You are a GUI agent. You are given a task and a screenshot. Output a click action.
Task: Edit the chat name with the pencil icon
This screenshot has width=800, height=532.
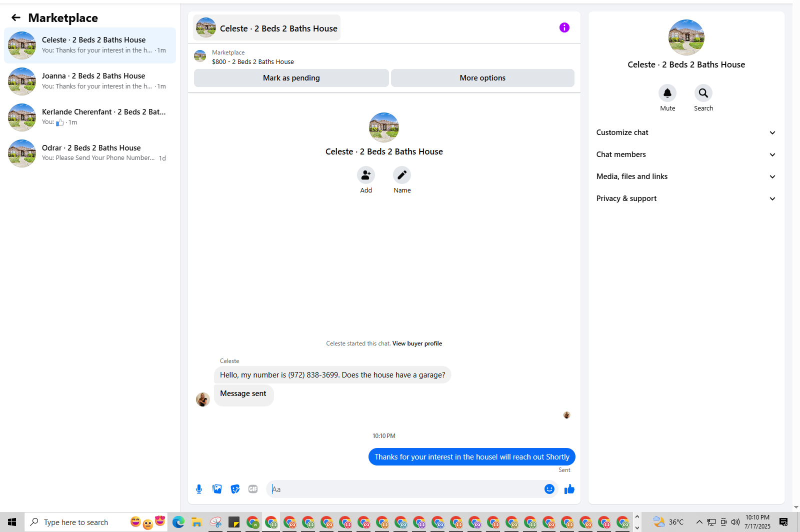tap(402, 175)
